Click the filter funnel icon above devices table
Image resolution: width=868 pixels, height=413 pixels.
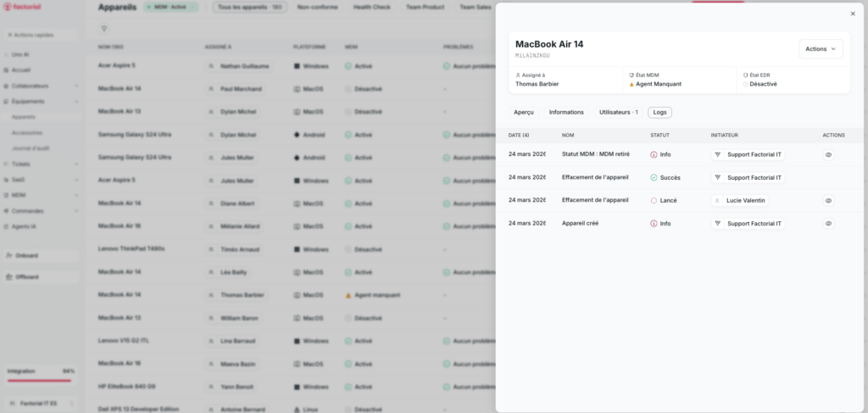pos(103,29)
